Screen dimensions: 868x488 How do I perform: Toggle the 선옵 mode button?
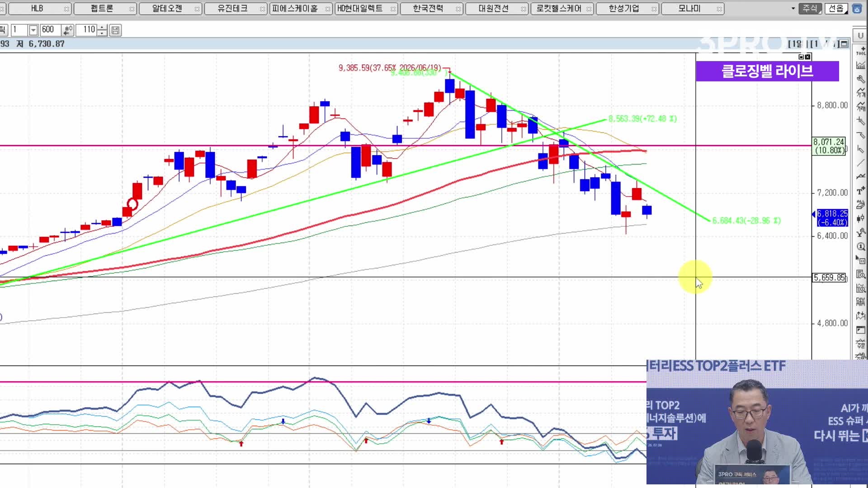pyautogui.click(x=836, y=9)
